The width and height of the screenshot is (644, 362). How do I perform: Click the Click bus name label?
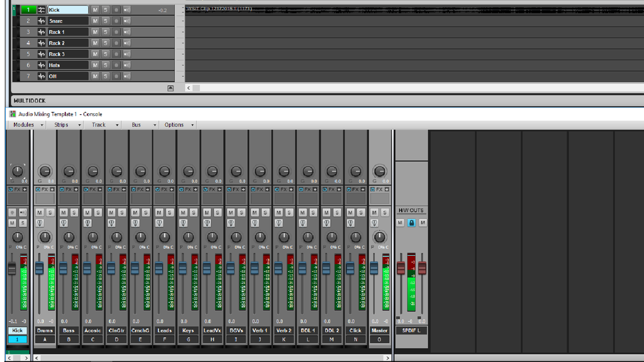[356, 331]
